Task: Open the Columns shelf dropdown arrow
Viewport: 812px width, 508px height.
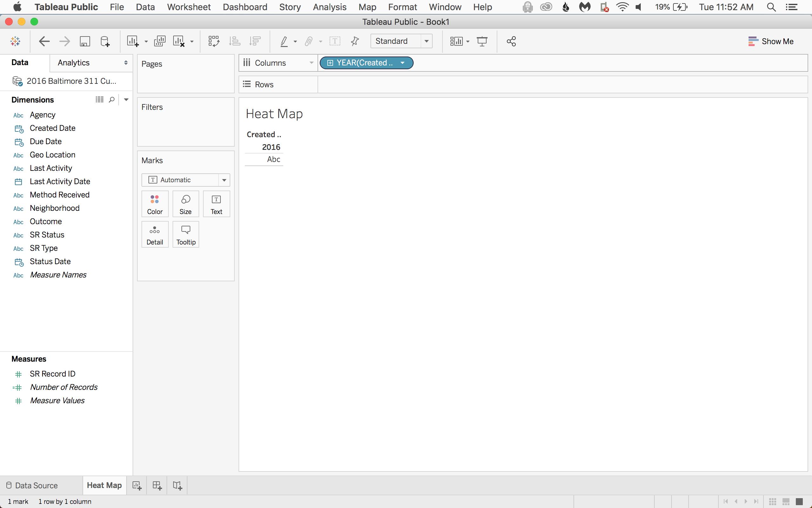Action: pyautogui.click(x=311, y=63)
